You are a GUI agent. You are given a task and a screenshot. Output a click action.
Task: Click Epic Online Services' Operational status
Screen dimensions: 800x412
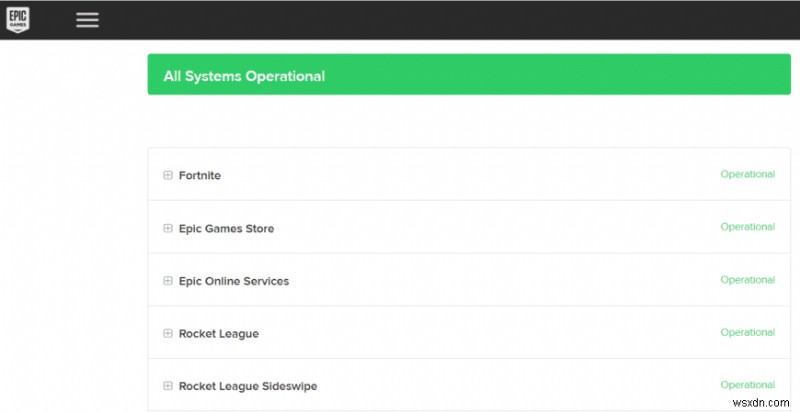(x=747, y=279)
